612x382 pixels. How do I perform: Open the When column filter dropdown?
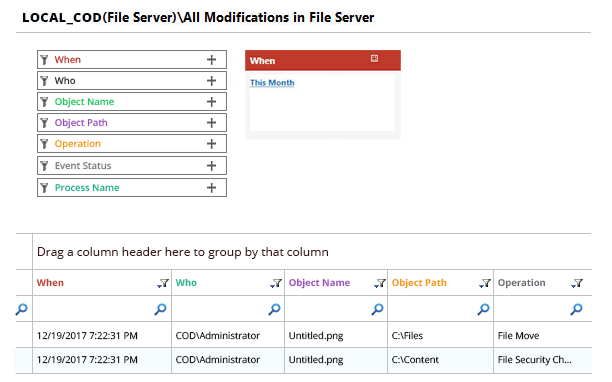[x=163, y=283]
